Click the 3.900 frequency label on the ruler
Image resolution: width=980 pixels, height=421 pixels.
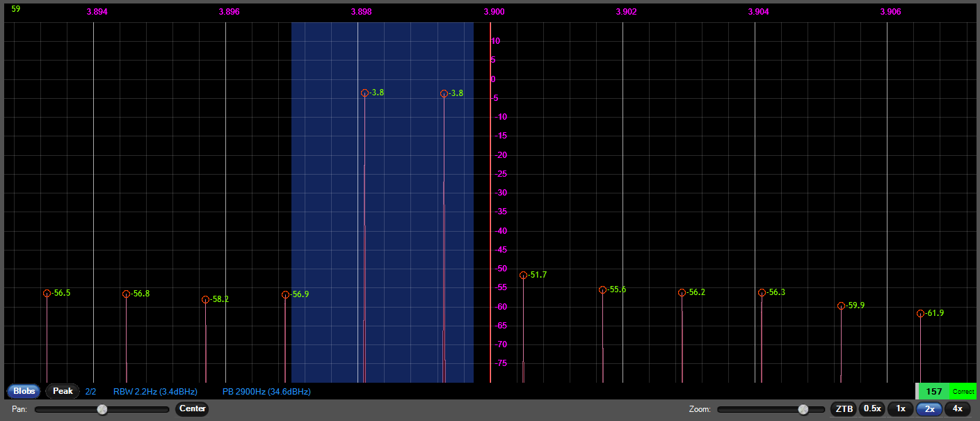point(494,12)
